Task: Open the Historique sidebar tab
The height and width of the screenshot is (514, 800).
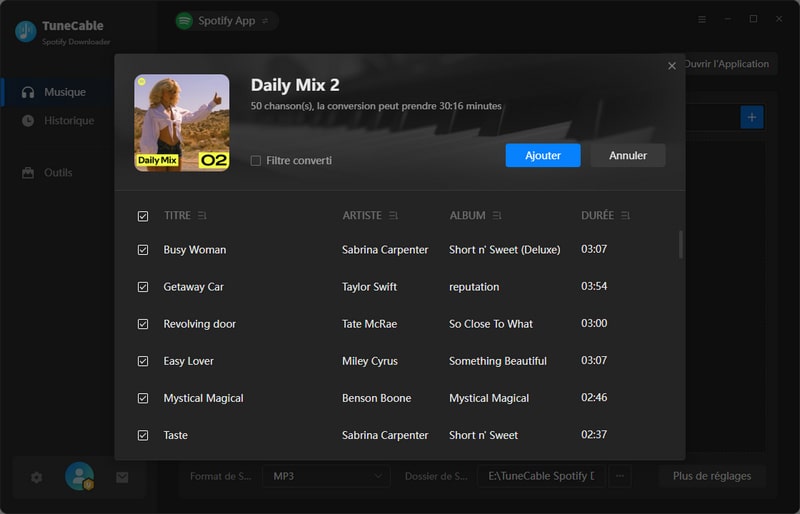Action: tap(68, 121)
